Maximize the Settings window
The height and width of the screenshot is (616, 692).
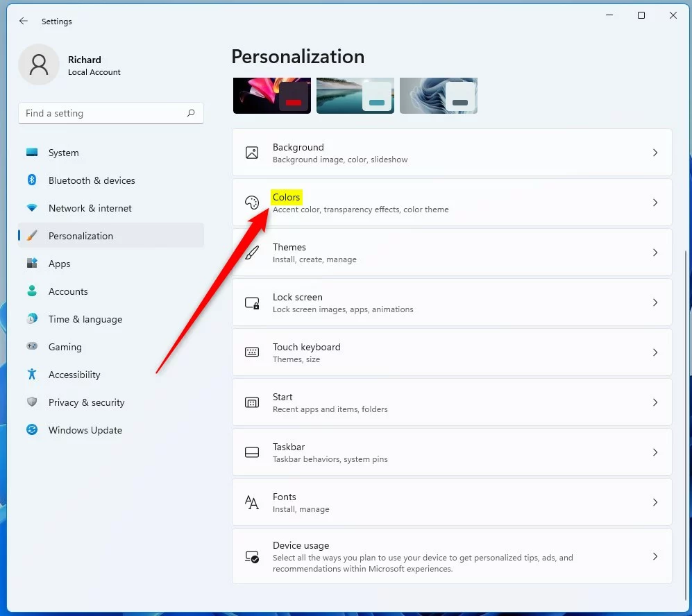point(641,15)
